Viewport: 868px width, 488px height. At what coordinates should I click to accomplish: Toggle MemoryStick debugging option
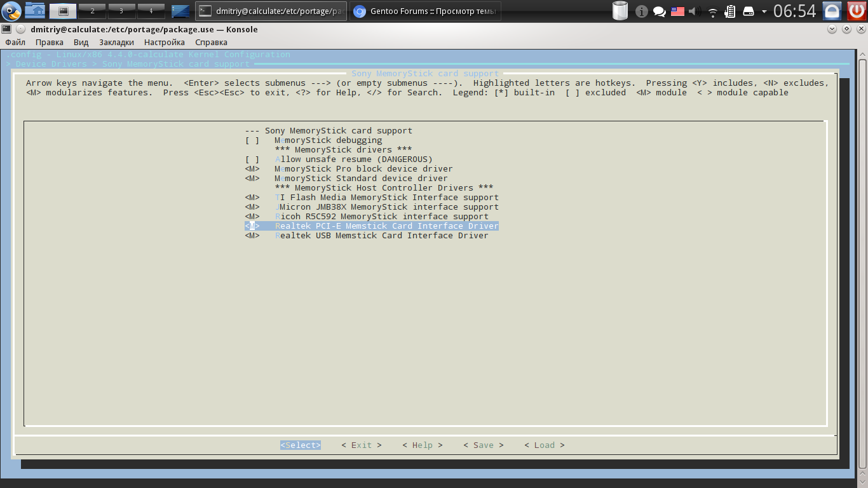coord(314,140)
